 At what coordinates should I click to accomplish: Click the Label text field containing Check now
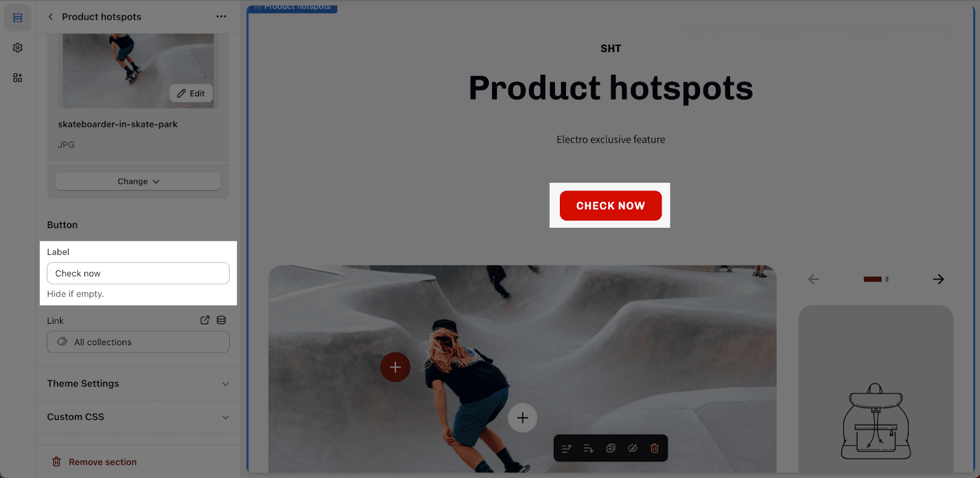(138, 273)
